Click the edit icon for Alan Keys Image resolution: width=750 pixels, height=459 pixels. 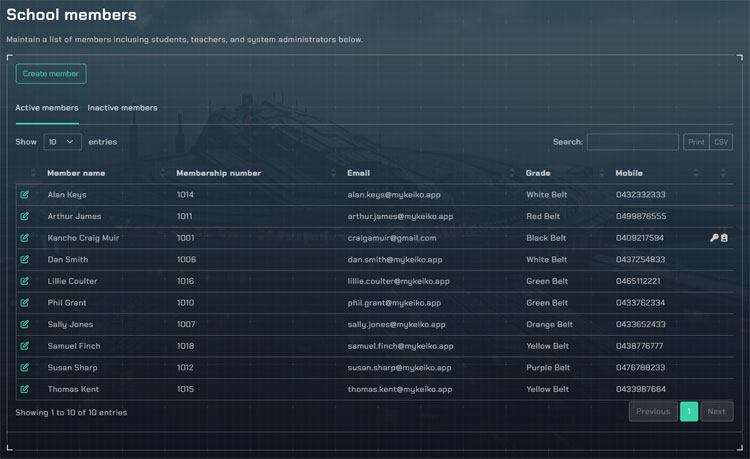click(25, 195)
